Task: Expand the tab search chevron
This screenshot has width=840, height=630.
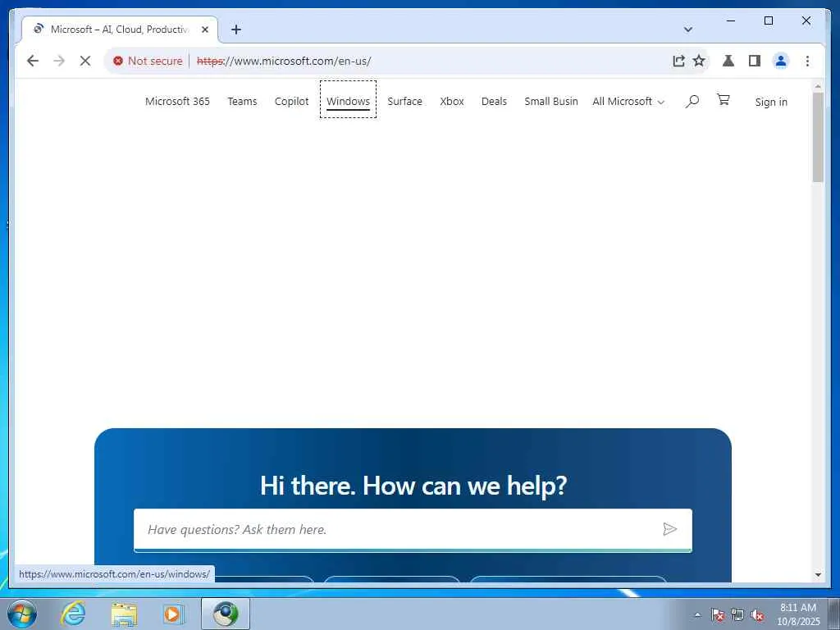Action: (688, 30)
